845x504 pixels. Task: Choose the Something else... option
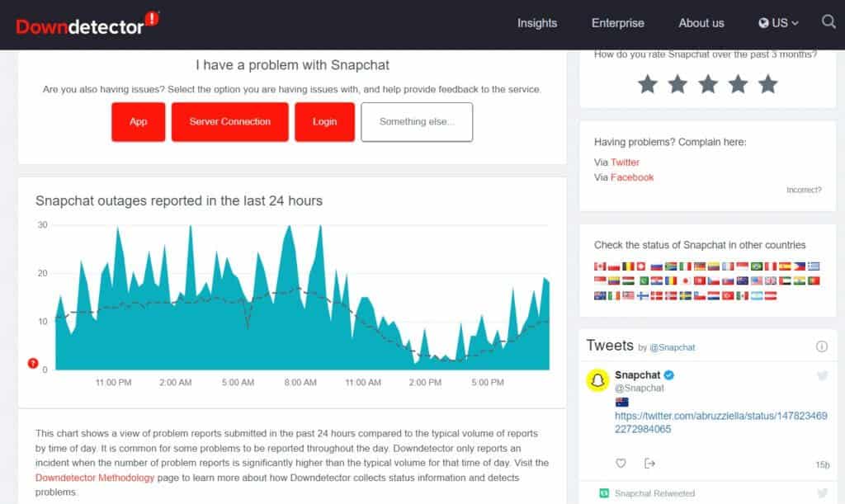pyautogui.click(x=417, y=122)
